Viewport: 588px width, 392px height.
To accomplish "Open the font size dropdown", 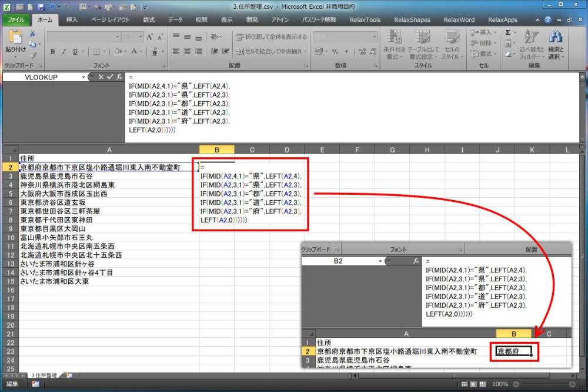I will click(x=141, y=37).
